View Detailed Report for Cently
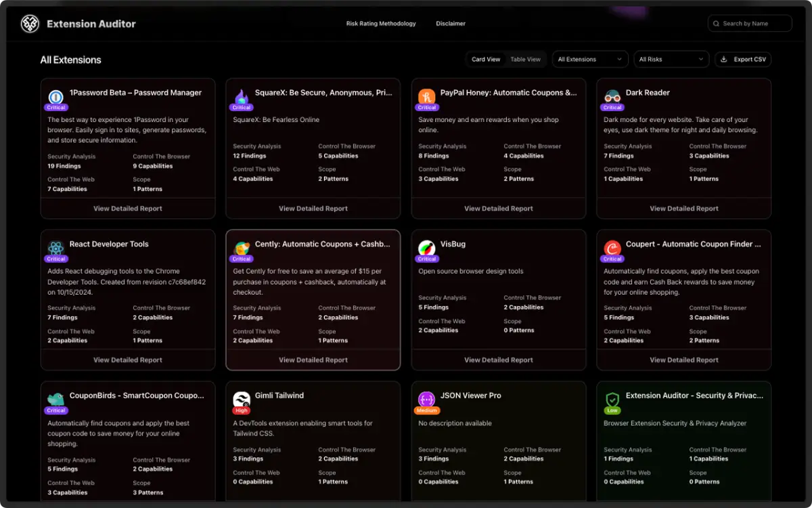This screenshot has width=812, height=508. (313, 360)
